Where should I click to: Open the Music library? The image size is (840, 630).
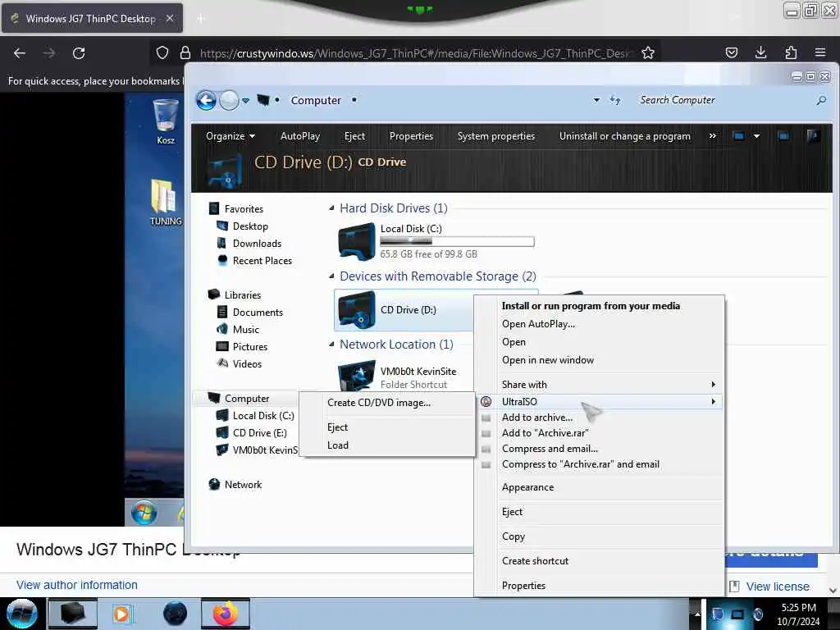[246, 330]
